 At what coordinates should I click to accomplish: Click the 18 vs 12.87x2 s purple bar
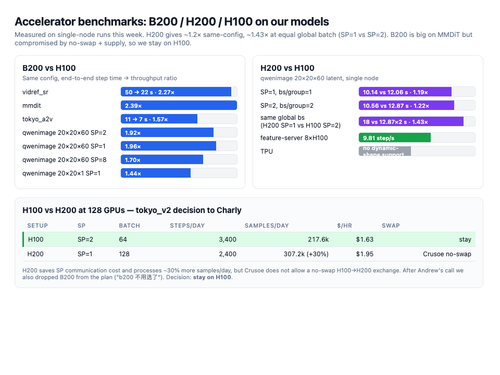point(411,122)
